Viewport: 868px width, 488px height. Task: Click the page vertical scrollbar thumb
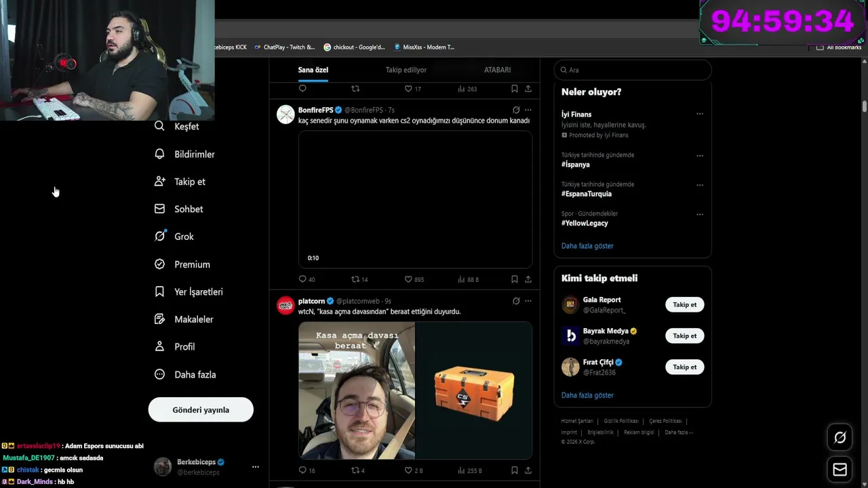[x=865, y=106]
